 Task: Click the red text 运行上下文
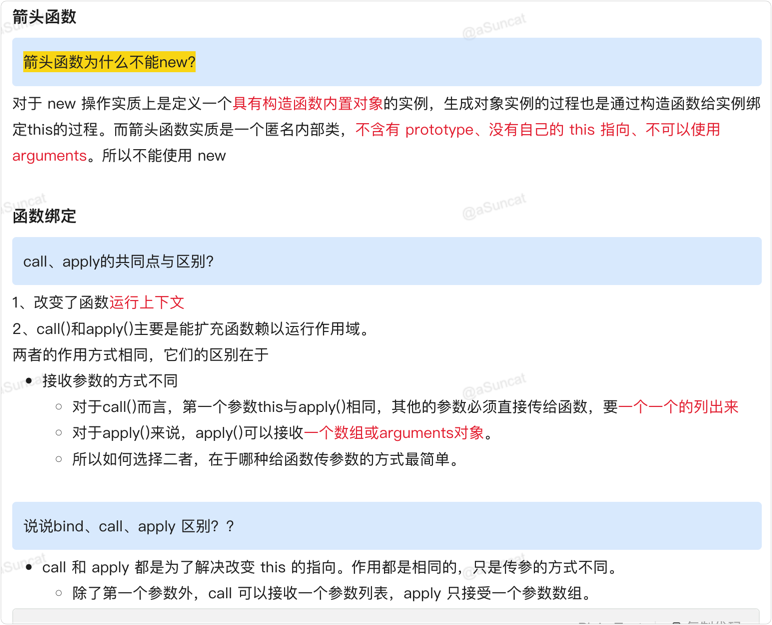point(147,302)
